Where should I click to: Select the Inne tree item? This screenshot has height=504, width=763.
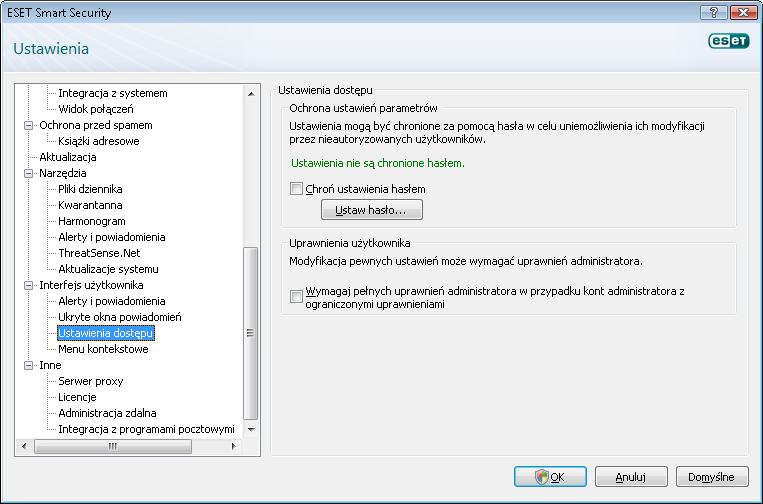pos(50,365)
